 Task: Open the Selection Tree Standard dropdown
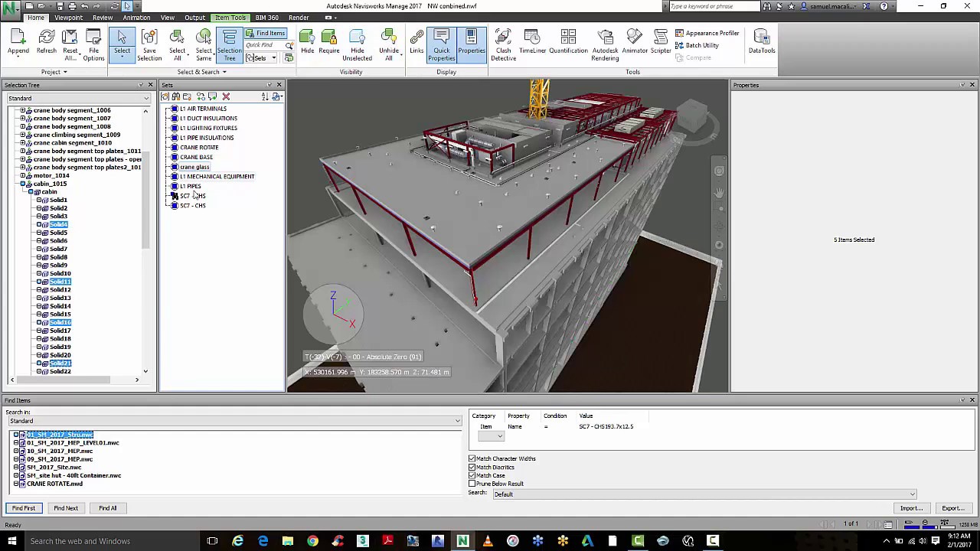coord(145,98)
